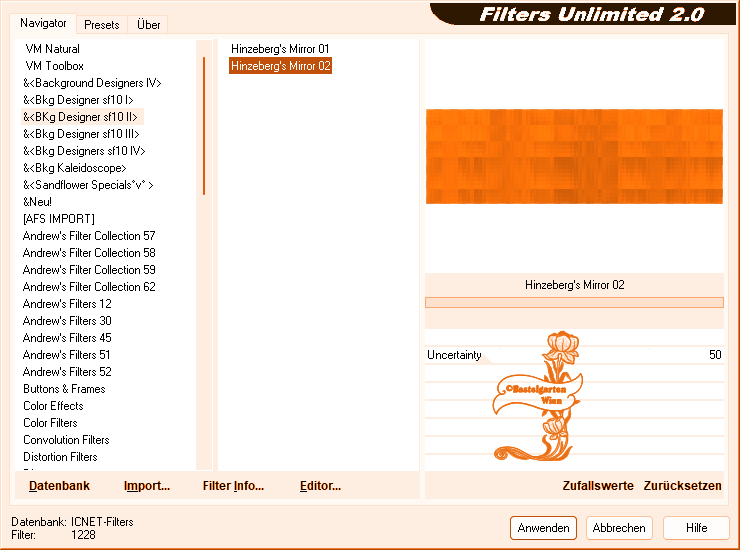The image size is (740, 550).
Task: Select the VM Toolbox category
Action: pos(55,66)
